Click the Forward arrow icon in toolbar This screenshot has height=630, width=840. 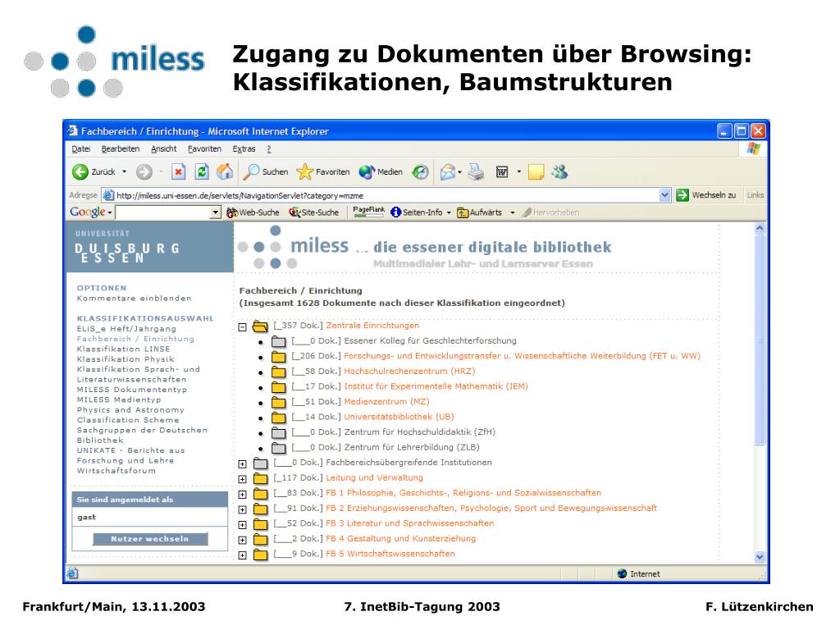coord(144,172)
